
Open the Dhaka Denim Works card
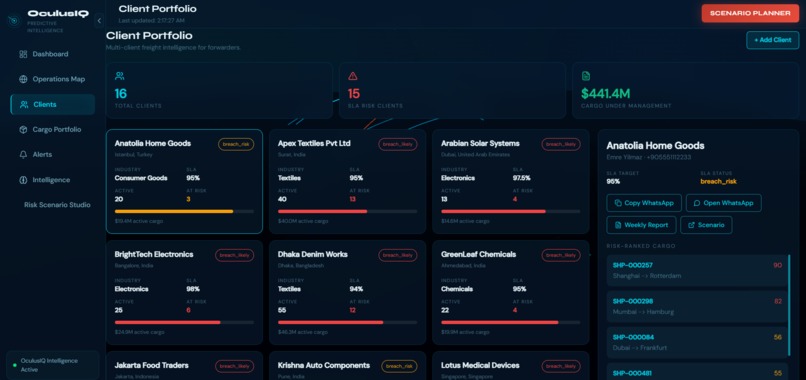pos(347,293)
